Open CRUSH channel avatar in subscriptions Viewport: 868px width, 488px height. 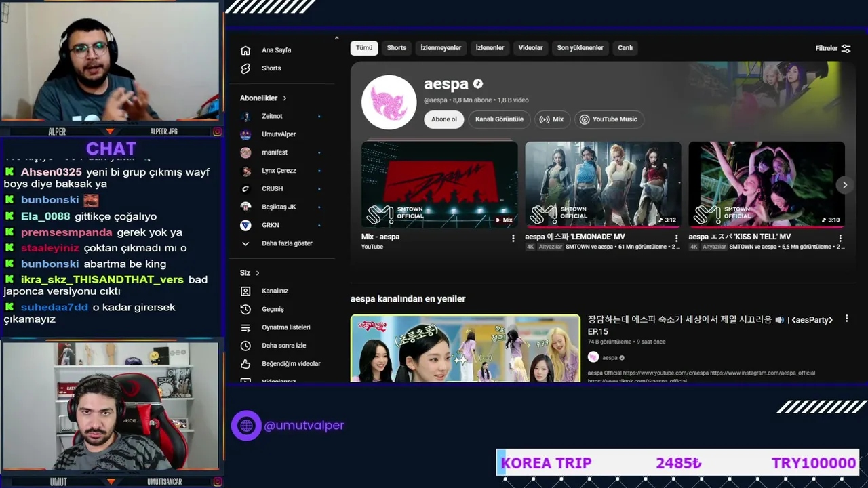(245, 188)
